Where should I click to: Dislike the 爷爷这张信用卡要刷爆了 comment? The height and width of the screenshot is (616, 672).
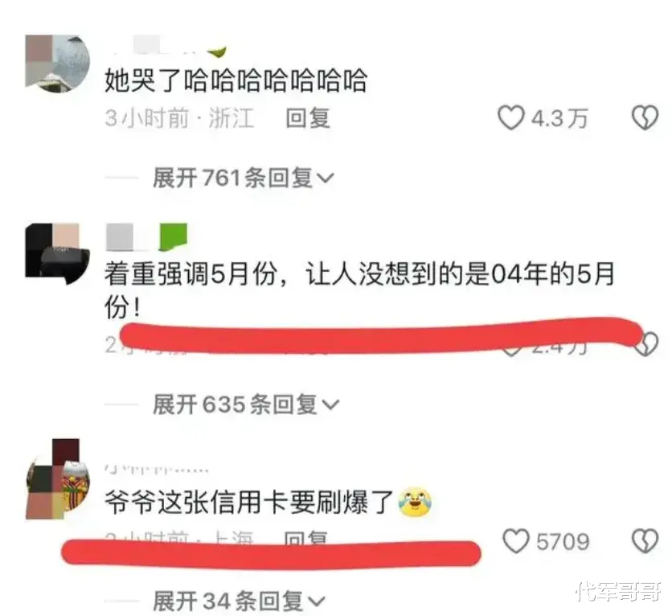point(645,541)
